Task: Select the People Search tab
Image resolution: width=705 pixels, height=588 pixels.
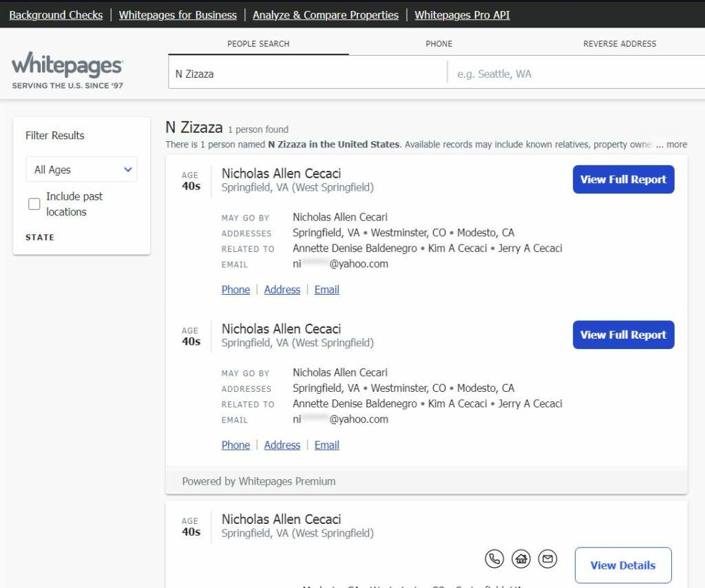Action: coord(258,43)
